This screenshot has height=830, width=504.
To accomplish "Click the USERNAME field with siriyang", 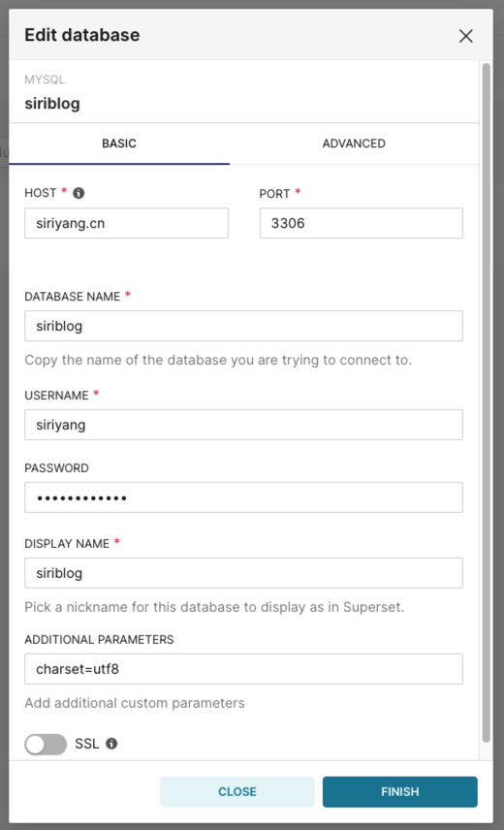I will (243, 425).
